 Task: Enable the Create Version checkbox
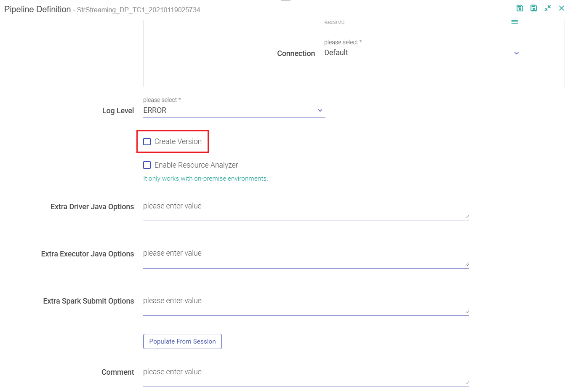[147, 141]
